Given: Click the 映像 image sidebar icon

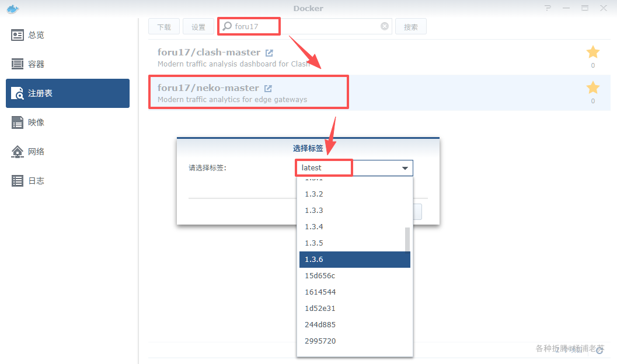Looking at the screenshot, I should (18, 123).
